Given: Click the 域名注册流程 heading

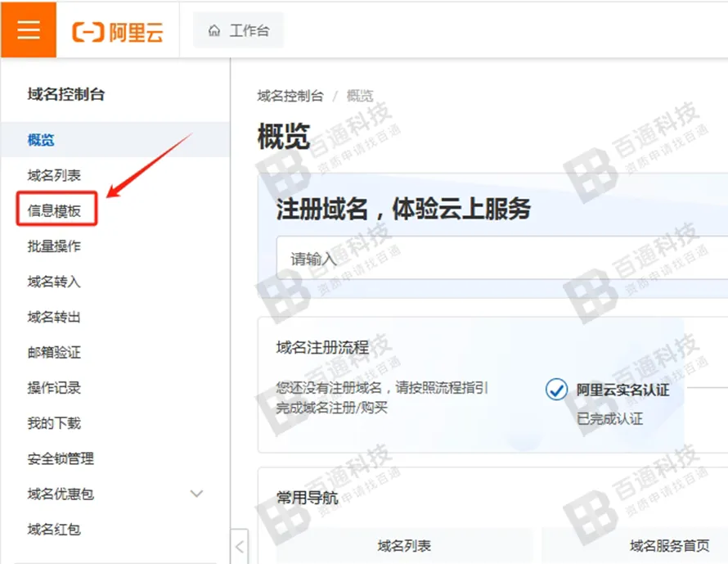Looking at the screenshot, I should (x=322, y=347).
